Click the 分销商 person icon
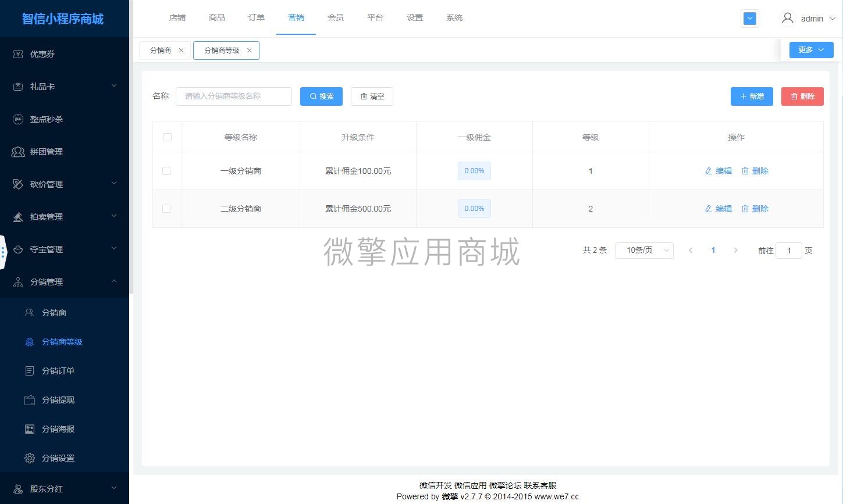This screenshot has height=504, width=843. (x=30, y=313)
